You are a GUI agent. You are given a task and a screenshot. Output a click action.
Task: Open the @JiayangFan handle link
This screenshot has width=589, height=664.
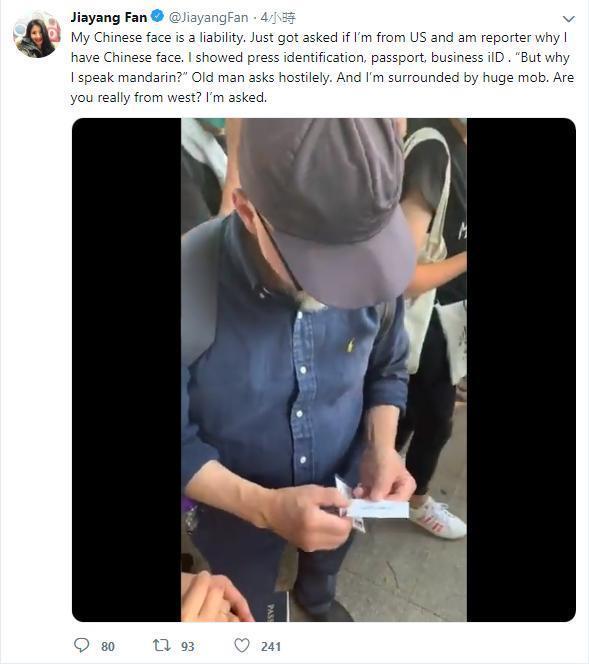208,17
